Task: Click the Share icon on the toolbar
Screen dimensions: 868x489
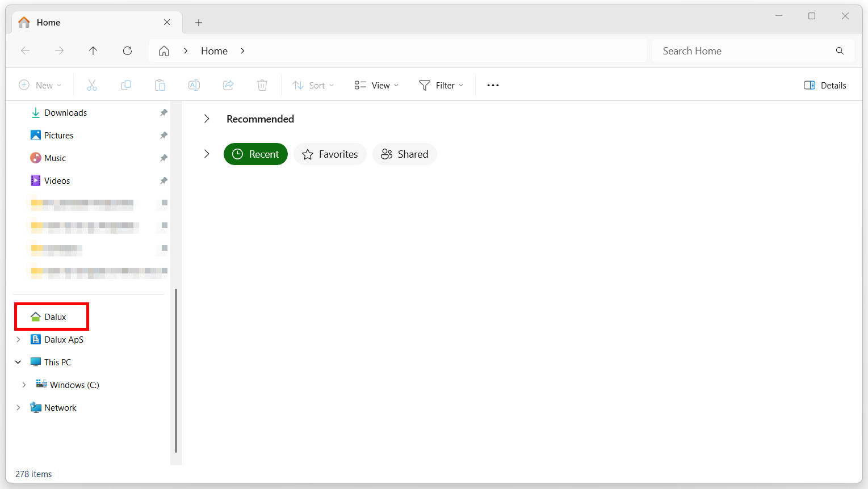Action: pos(228,85)
